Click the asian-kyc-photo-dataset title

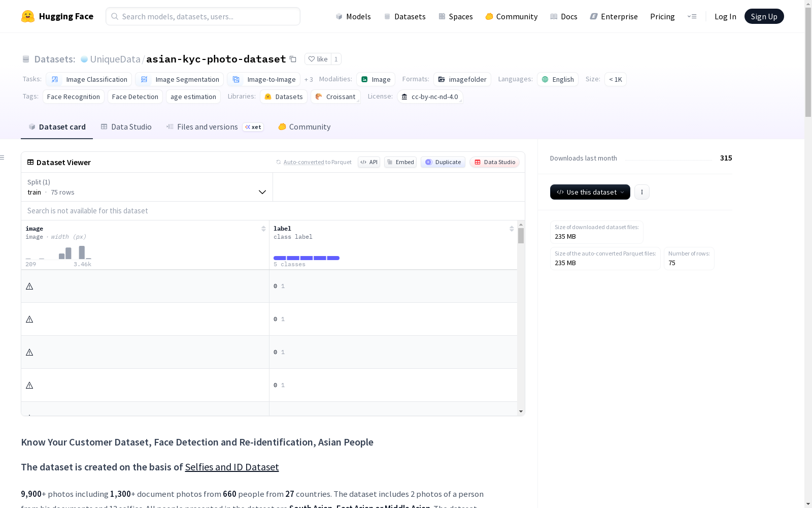coord(216,59)
